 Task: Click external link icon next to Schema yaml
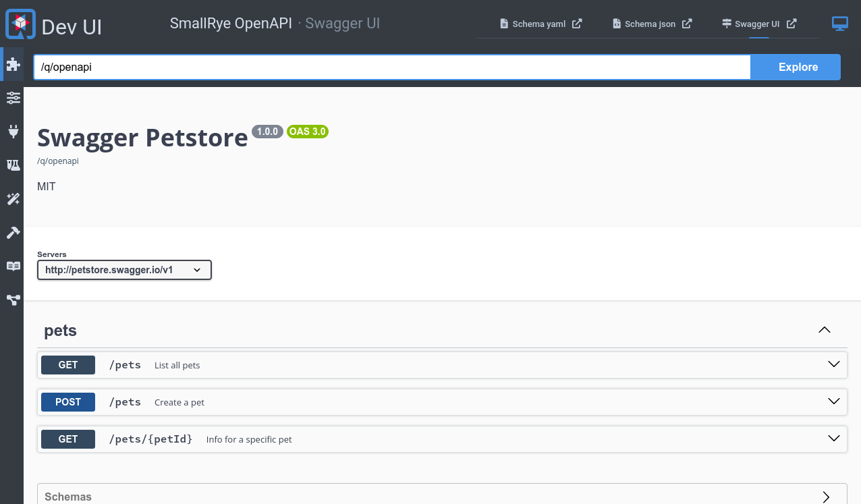click(577, 24)
